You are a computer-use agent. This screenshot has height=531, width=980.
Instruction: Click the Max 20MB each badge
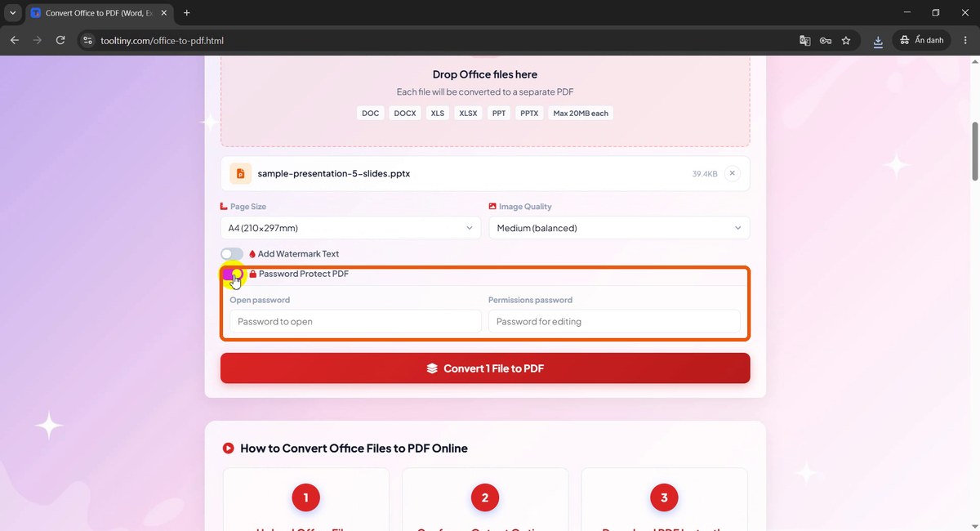pyautogui.click(x=581, y=114)
